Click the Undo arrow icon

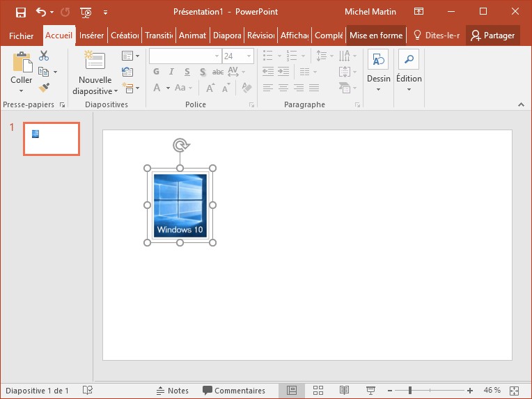[x=41, y=12]
